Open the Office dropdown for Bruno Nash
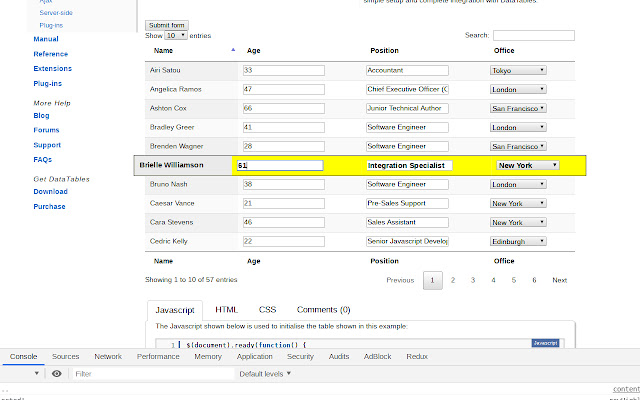Screen dimensions: 640x400 pos(518,184)
